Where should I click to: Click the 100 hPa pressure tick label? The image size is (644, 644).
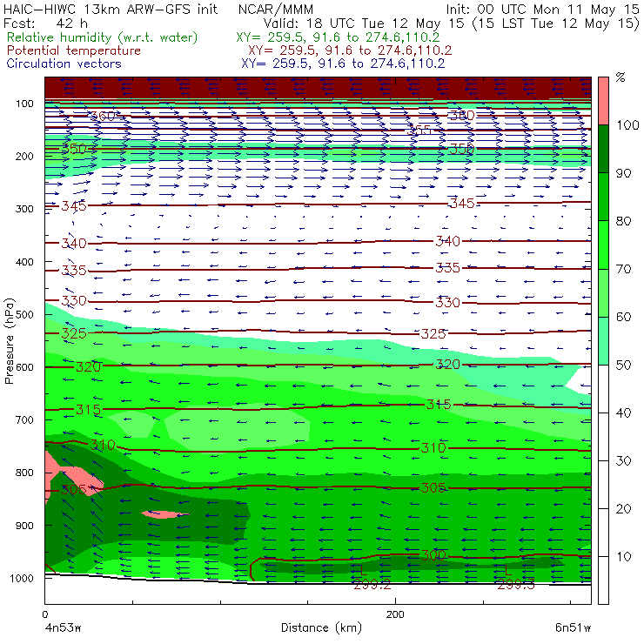24,104
